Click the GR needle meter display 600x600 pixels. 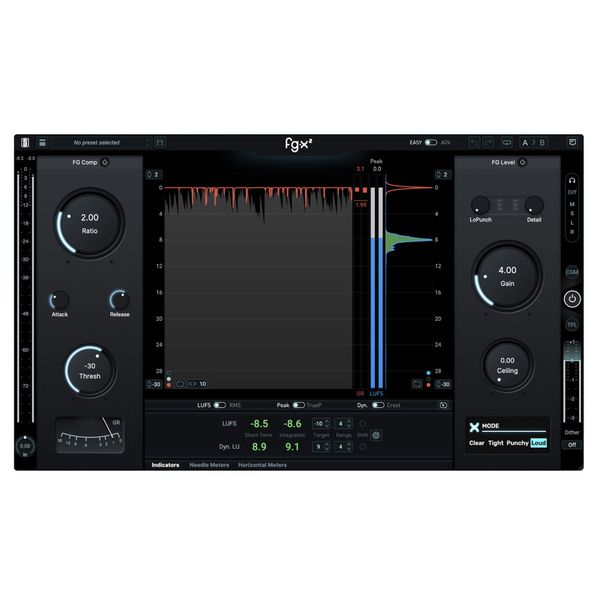point(90,435)
